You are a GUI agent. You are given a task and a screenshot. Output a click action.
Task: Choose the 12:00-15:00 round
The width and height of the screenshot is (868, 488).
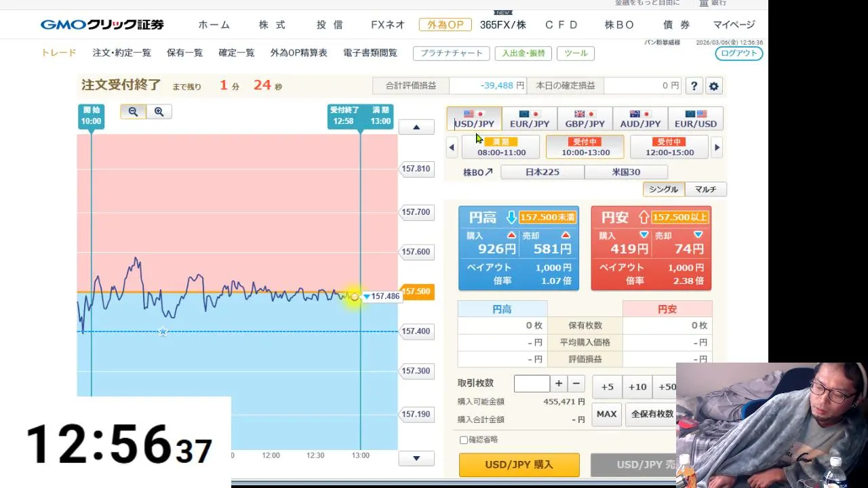tap(669, 147)
